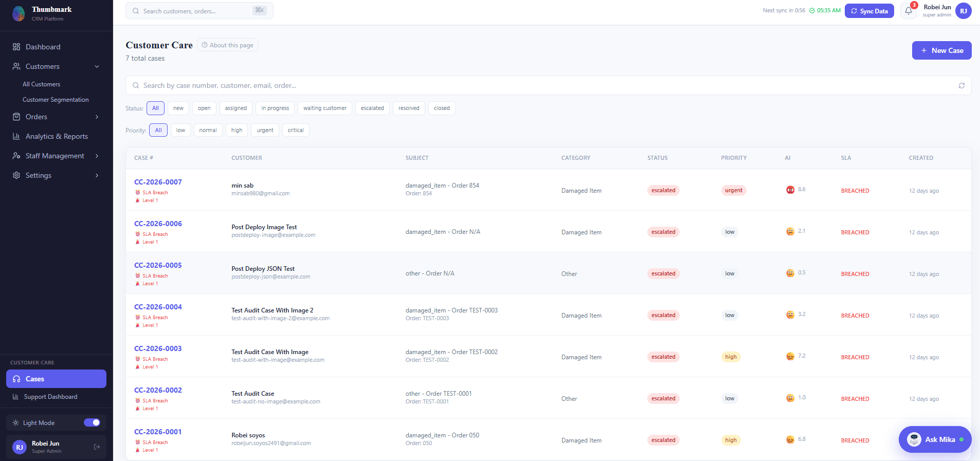Click the New Case button
Screen dimensions: 980x461
(x=941, y=50)
